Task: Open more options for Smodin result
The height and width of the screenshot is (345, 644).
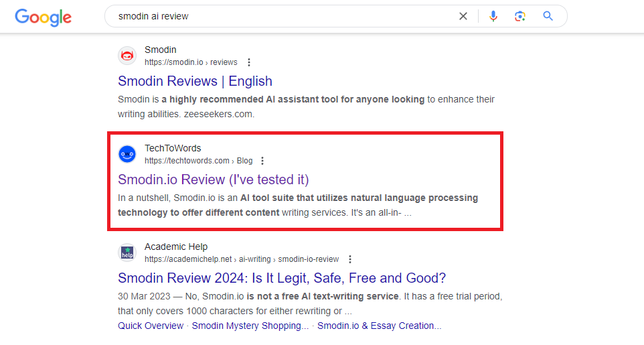Action: point(249,62)
